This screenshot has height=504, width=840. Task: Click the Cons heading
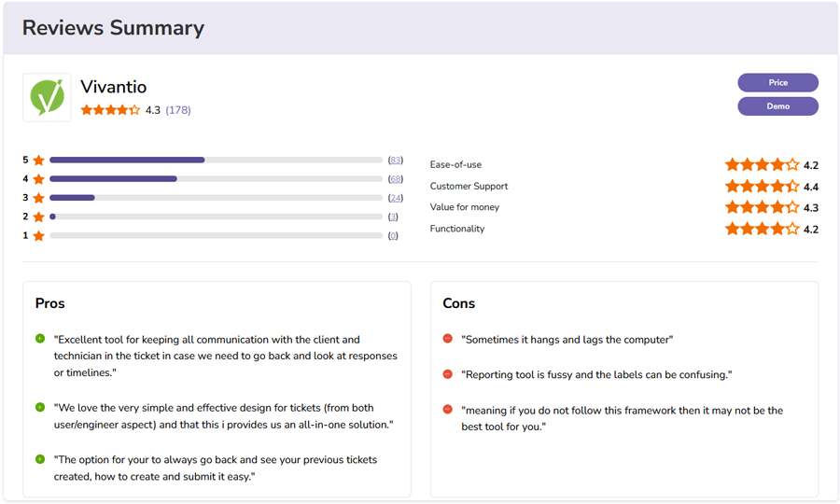point(458,303)
